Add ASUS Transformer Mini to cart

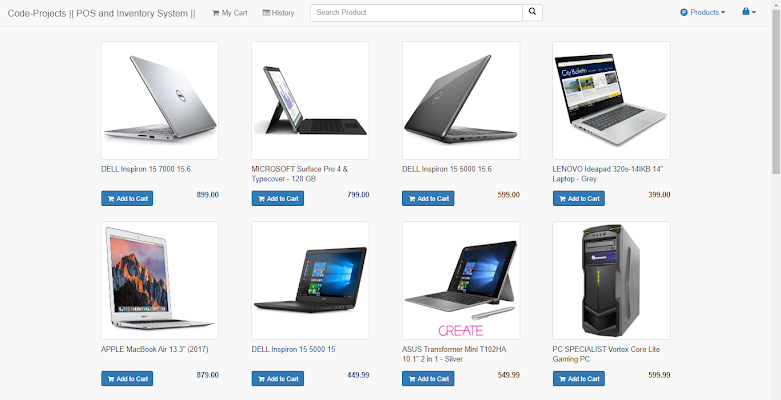pyautogui.click(x=428, y=379)
